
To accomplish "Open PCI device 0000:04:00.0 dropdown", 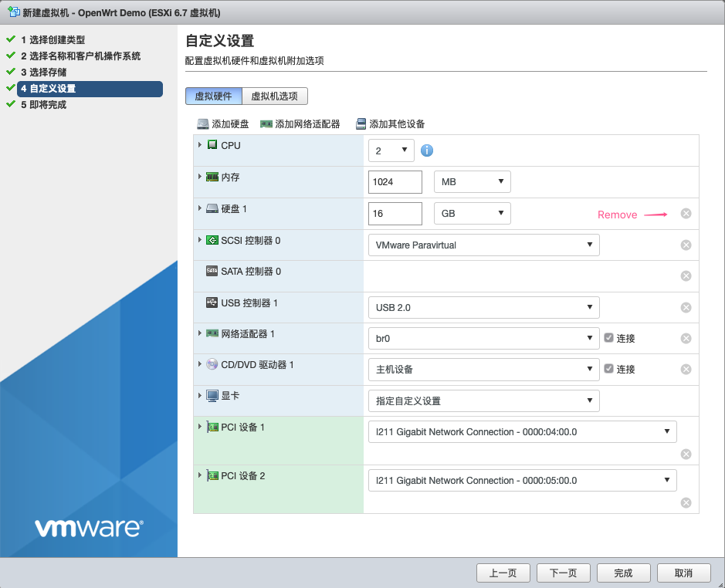I will (x=523, y=432).
